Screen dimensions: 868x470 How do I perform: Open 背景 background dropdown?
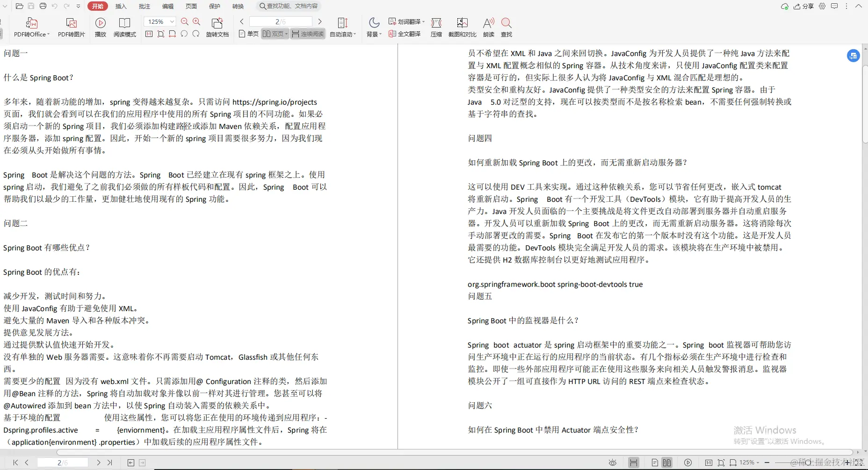click(374, 28)
